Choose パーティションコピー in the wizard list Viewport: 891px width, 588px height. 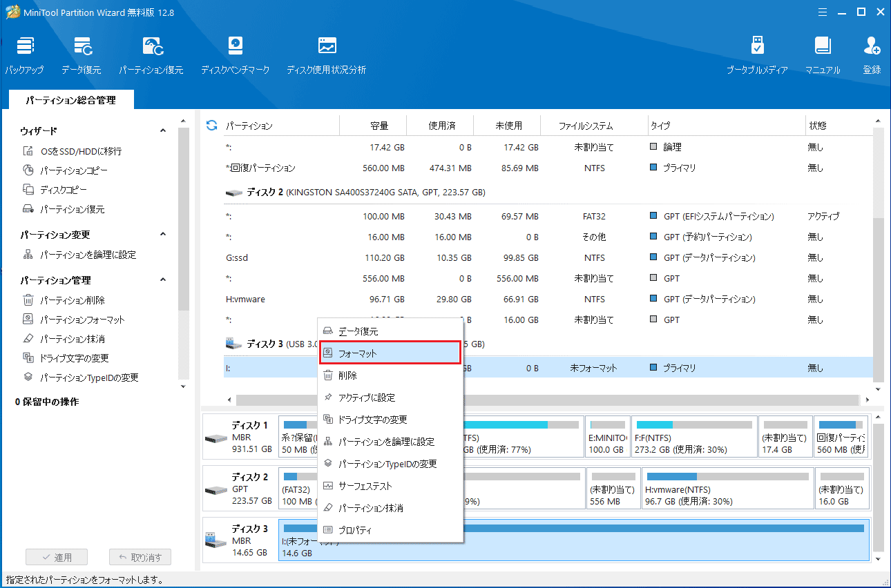(66, 170)
